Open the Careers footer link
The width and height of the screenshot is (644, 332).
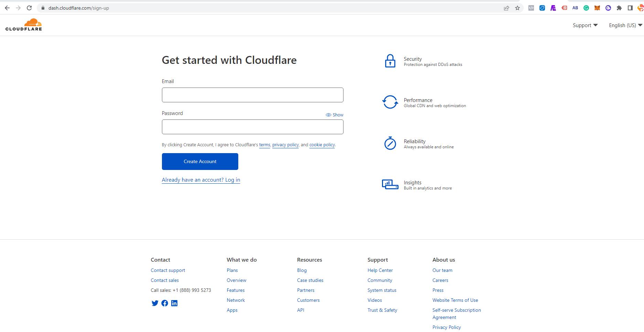click(440, 281)
